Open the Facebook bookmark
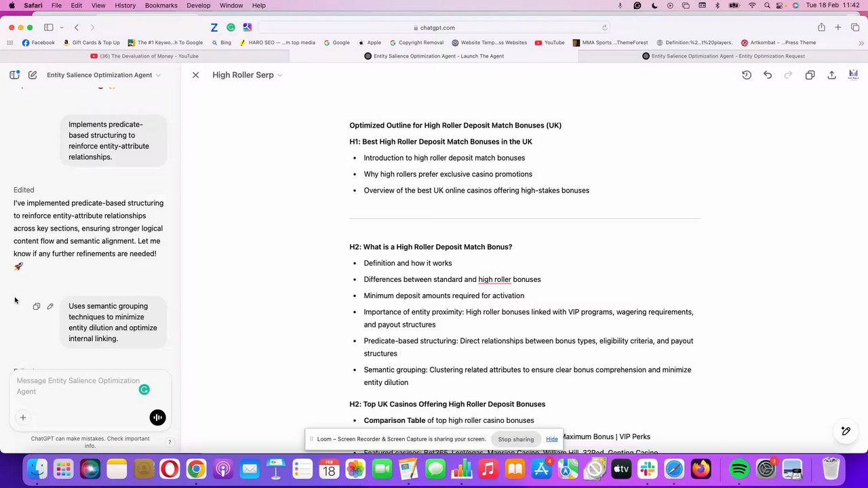Image resolution: width=868 pixels, height=488 pixels. tap(38, 43)
